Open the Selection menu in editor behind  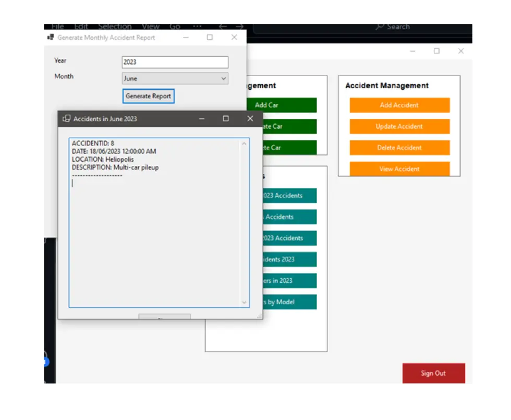(115, 27)
